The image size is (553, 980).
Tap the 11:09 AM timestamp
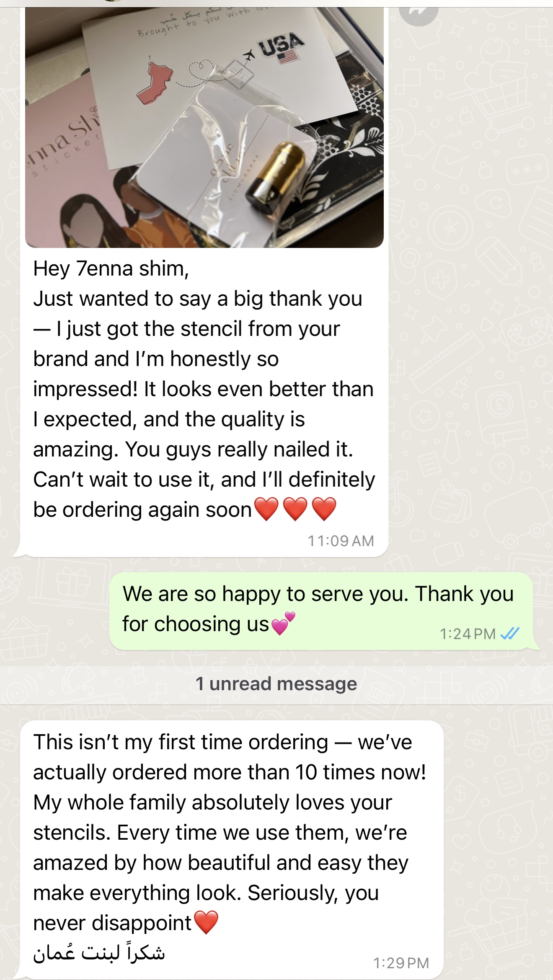[341, 541]
